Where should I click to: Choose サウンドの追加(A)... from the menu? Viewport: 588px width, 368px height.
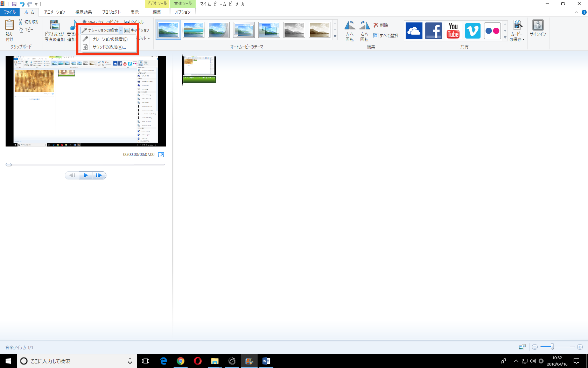point(109,47)
